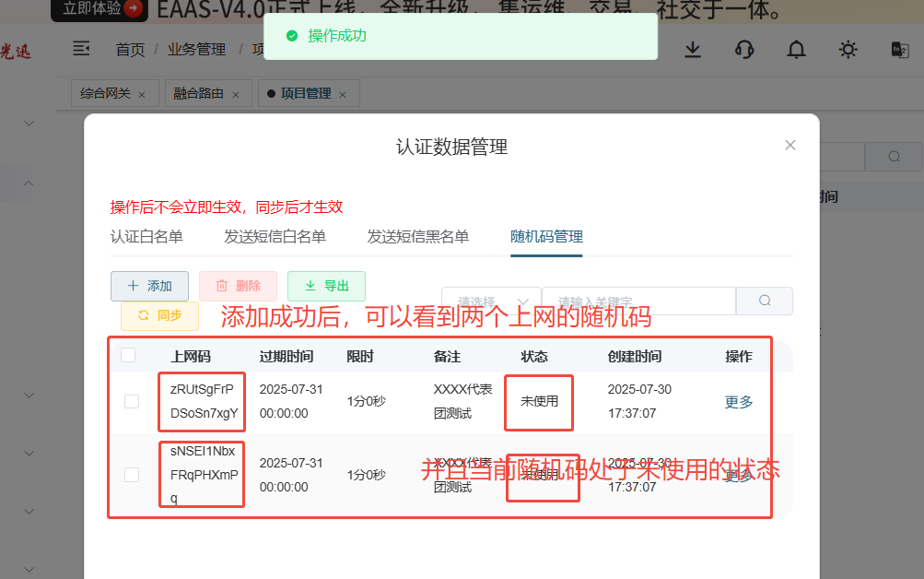Image resolution: width=924 pixels, height=579 pixels.
Task: Close the 认证数据管理 dialog
Action: click(x=789, y=145)
